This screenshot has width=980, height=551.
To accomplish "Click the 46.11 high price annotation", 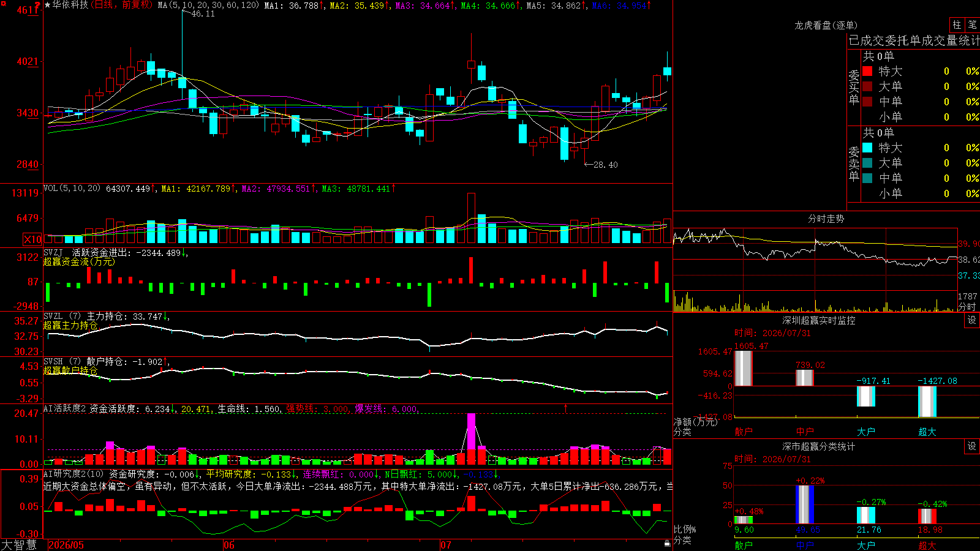I will pyautogui.click(x=203, y=13).
